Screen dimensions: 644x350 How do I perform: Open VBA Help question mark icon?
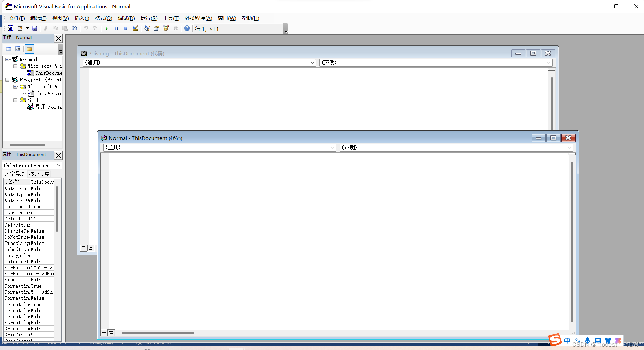[187, 28]
